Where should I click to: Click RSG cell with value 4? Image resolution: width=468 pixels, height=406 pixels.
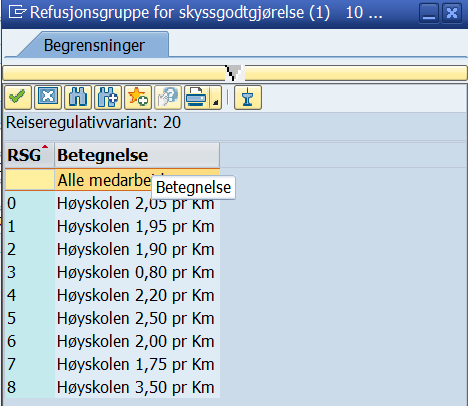(x=30, y=295)
